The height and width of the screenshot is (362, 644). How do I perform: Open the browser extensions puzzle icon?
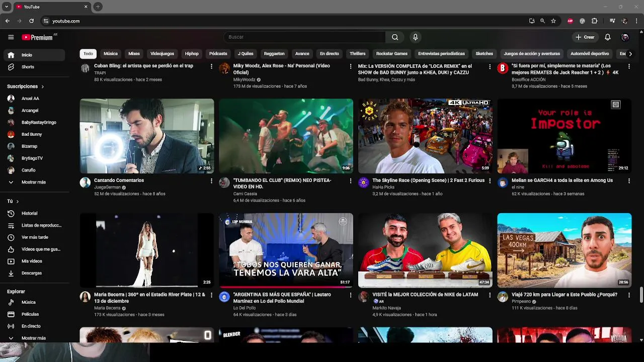click(595, 21)
